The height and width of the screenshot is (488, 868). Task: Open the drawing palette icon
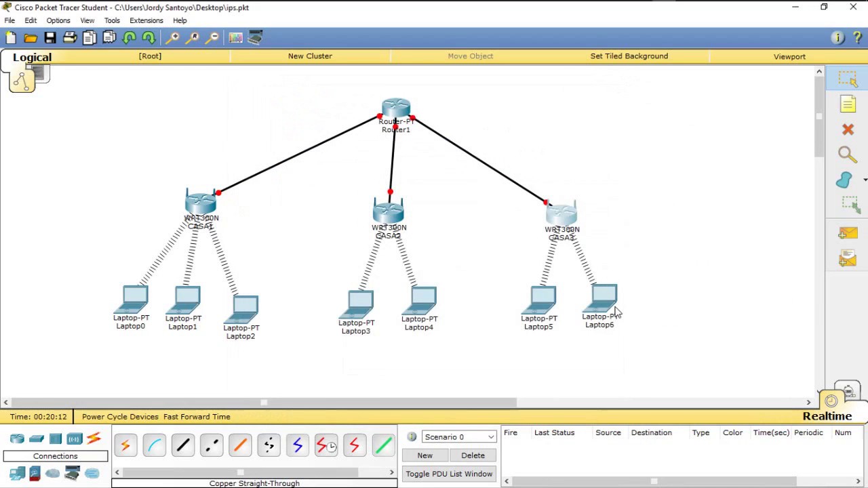(x=235, y=38)
